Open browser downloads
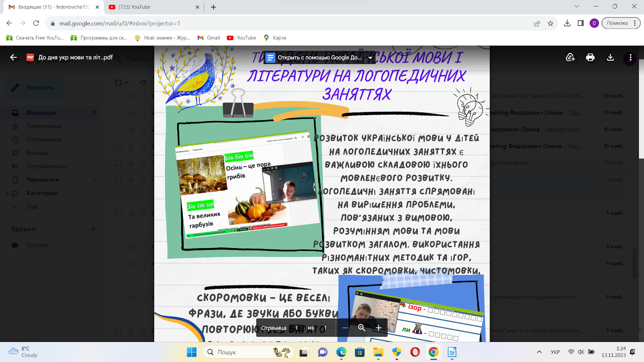This screenshot has height=362, width=644. (x=567, y=23)
